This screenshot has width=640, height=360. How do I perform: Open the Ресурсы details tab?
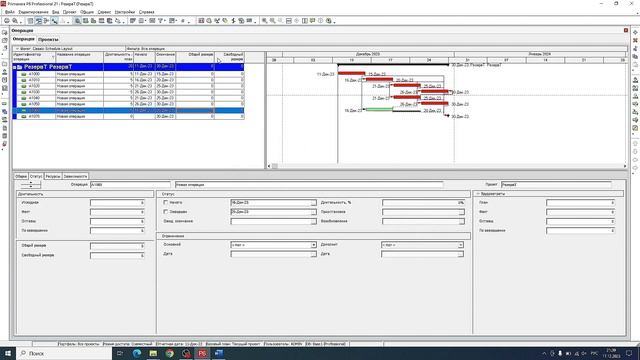click(53, 176)
